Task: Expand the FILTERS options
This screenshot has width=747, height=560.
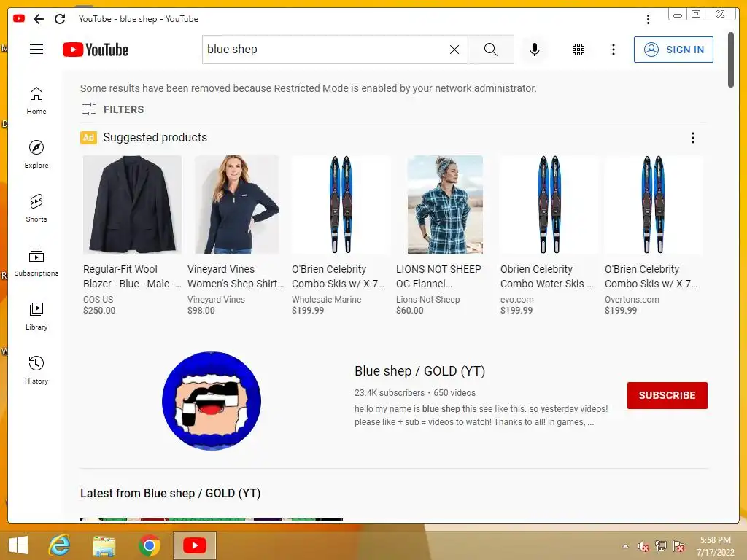Action: click(113, 109)
